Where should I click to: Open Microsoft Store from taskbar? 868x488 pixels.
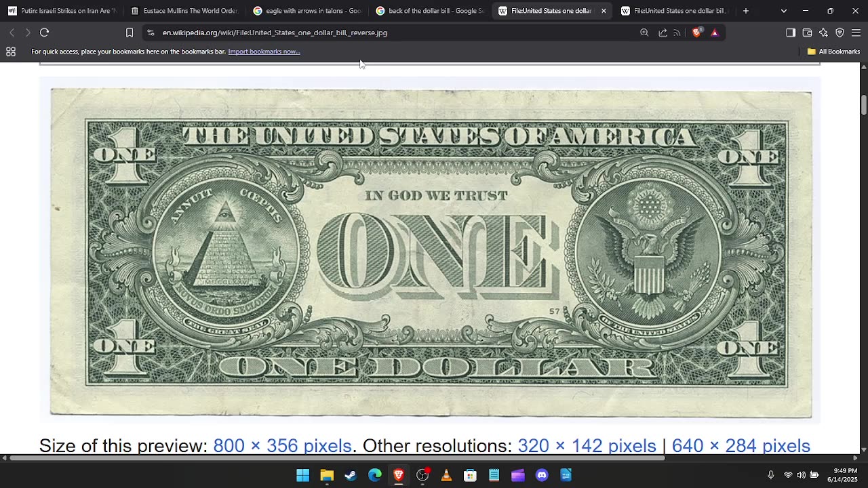(470, 475)
